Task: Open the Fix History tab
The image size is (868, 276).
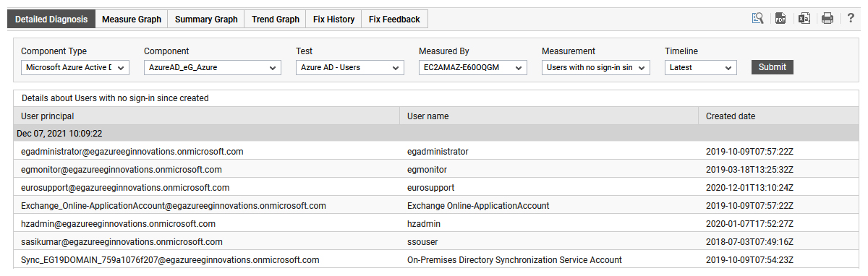Action: click(333, 20)
